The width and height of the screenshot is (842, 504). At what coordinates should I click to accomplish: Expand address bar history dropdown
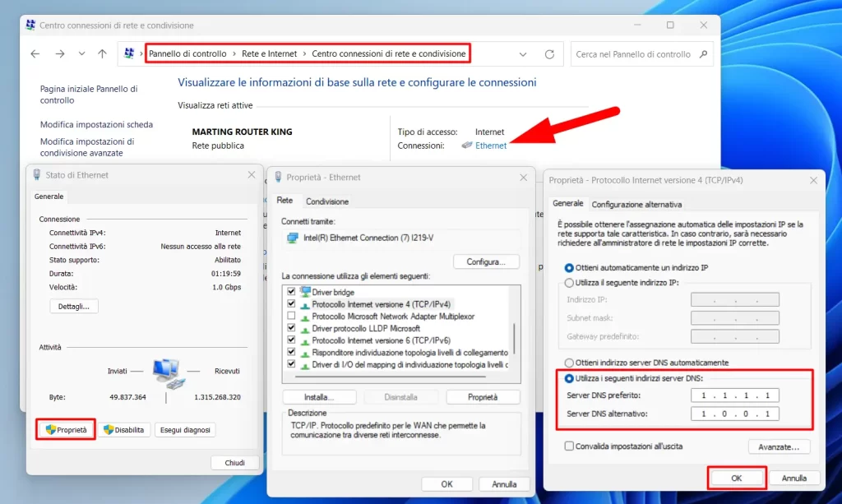coord(522,54)
